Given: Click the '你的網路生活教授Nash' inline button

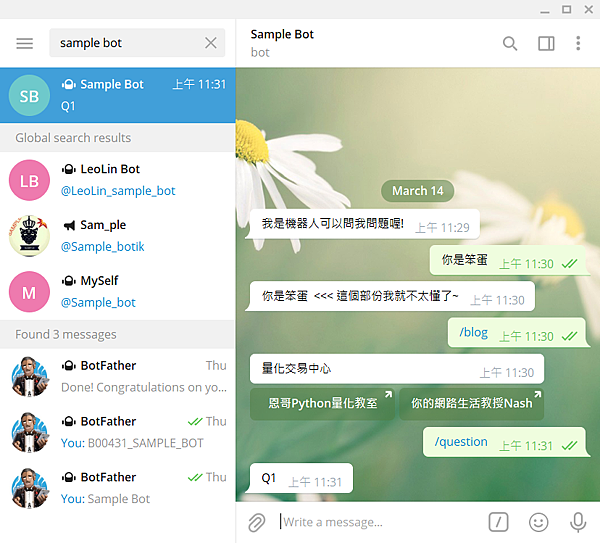Looking at the screenshot, I should click(471, 404).
